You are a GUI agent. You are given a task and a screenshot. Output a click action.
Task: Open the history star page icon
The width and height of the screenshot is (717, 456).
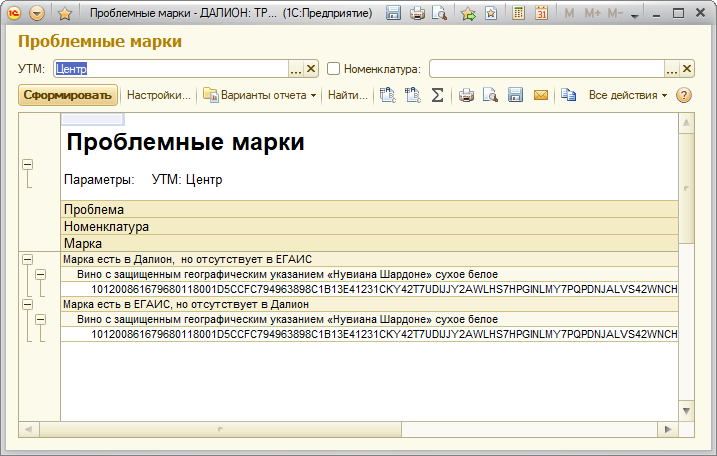tap(491, 13)
